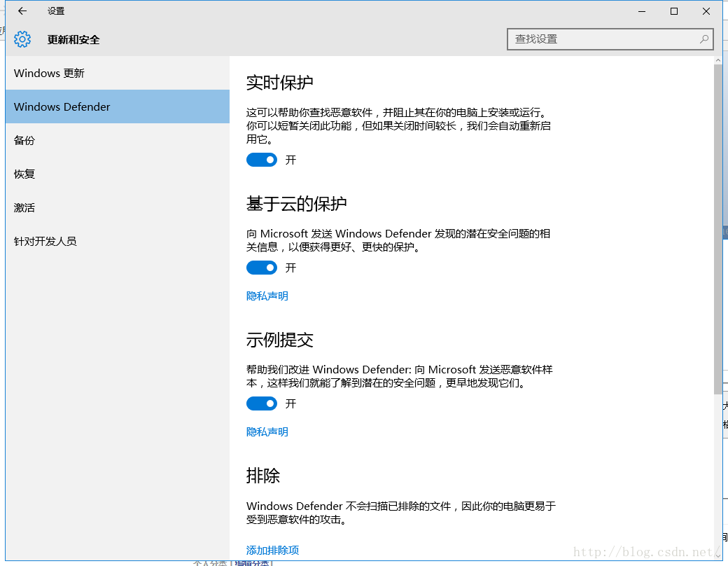This screenshot has height=566, width=728.
Task: Minimize the 设置 window
Action: (642, 11)
